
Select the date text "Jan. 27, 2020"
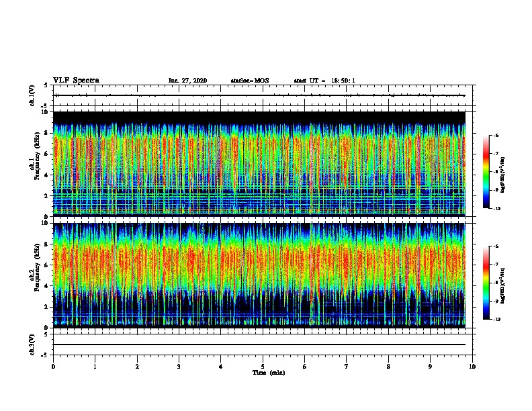point(187,81)
